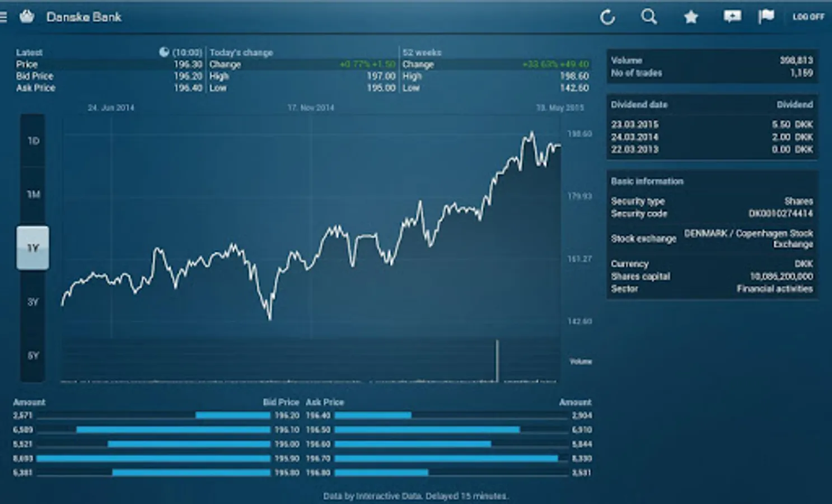
Task: Click the 52 weeks Low 142.60
Action: click(x=574, y=88)
